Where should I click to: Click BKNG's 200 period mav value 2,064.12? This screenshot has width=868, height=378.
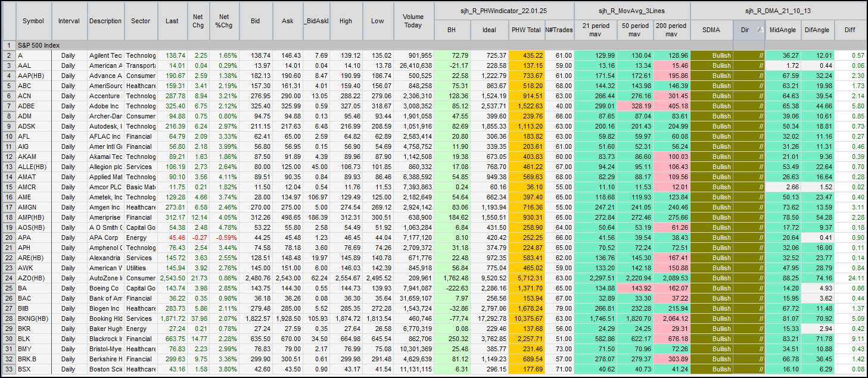click(675, 318)
